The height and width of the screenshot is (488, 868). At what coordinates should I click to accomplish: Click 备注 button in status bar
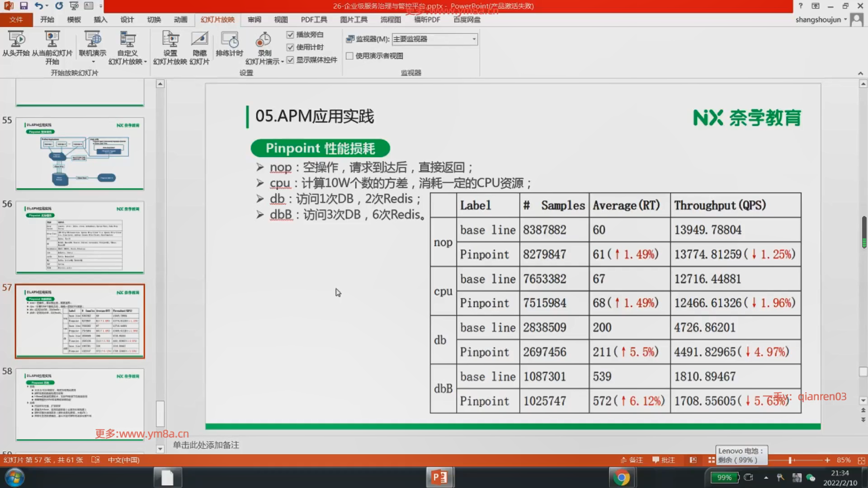(x=632, y=460)
